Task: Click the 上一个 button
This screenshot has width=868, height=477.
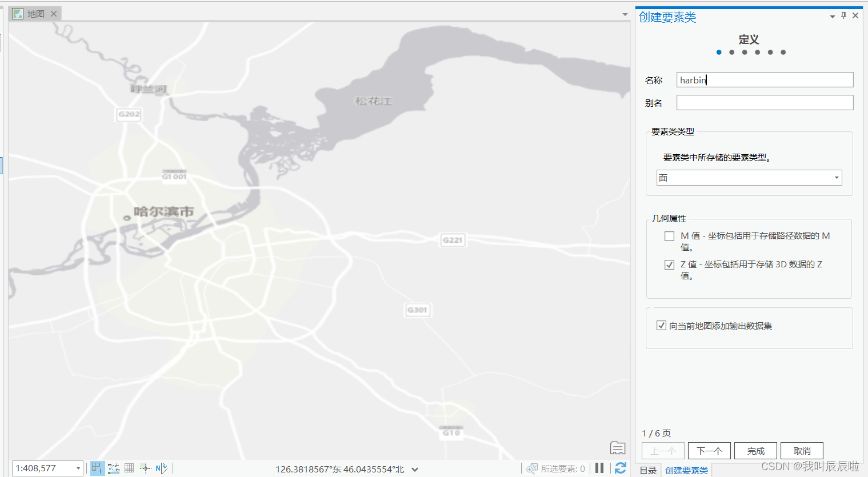Action: [663, 451]
